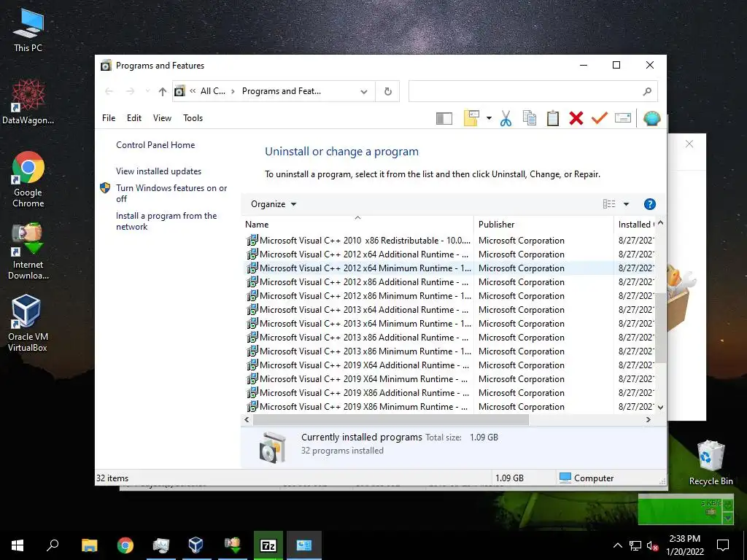Click the muted volume tray icon
747x560 pixels.
click(x=652, y=545)
